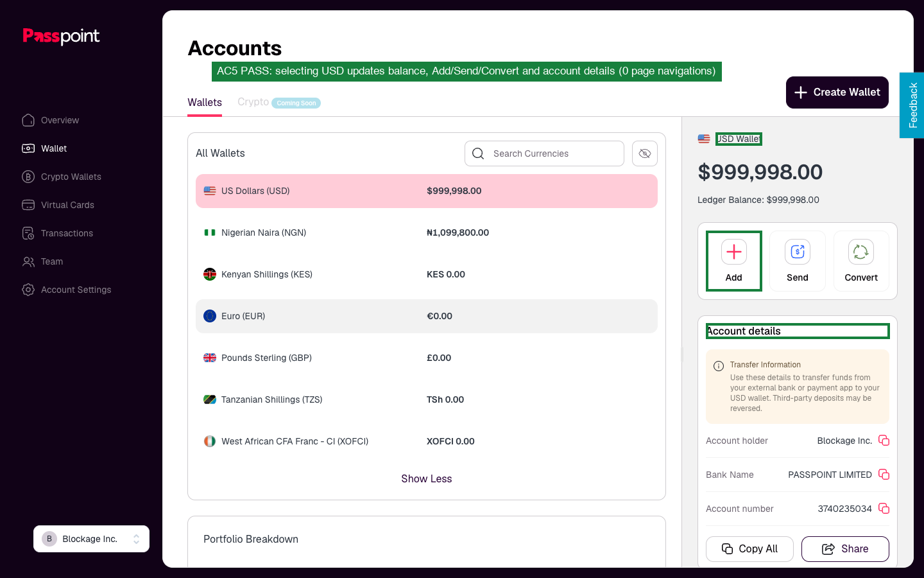This screenshot has width=924, height=578.
Task: Click the Create Wallet button
Action: point(837,92)
